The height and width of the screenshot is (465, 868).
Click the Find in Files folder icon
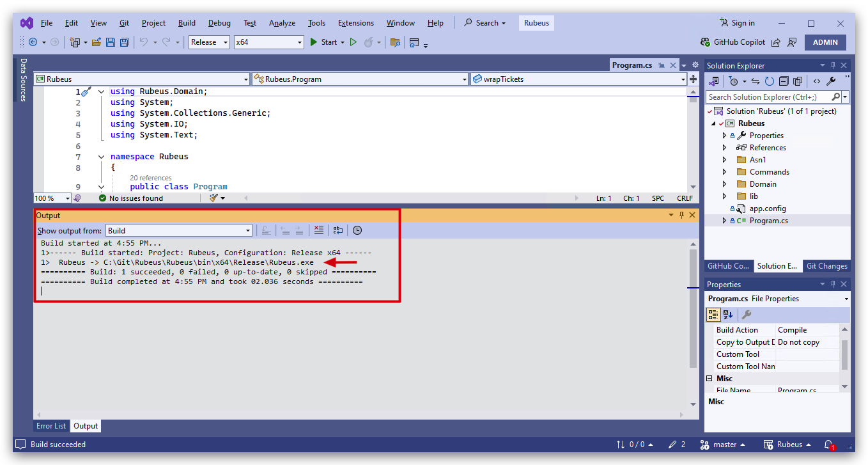pos(395,42)
